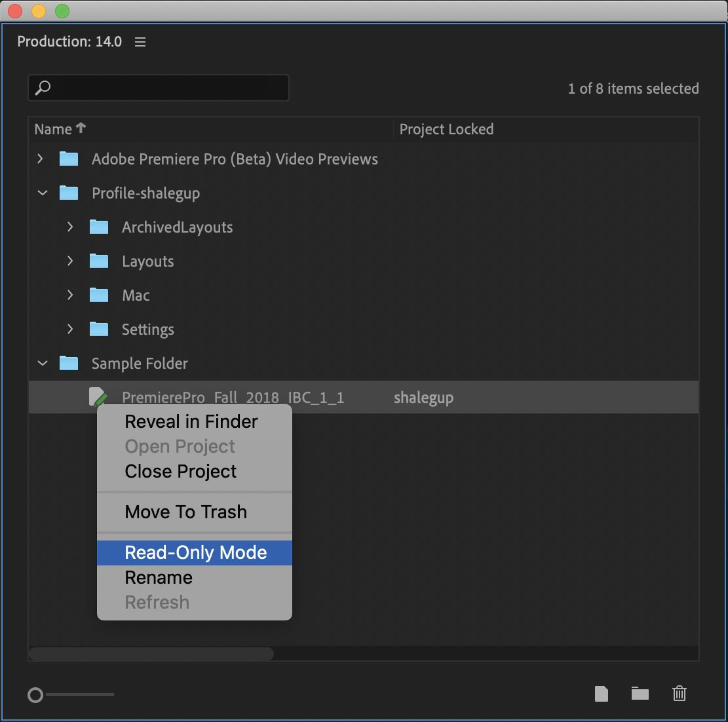The height and width of the screenshot is (722, 728).
Task: Click the search input field
Action: pos(159,87)
